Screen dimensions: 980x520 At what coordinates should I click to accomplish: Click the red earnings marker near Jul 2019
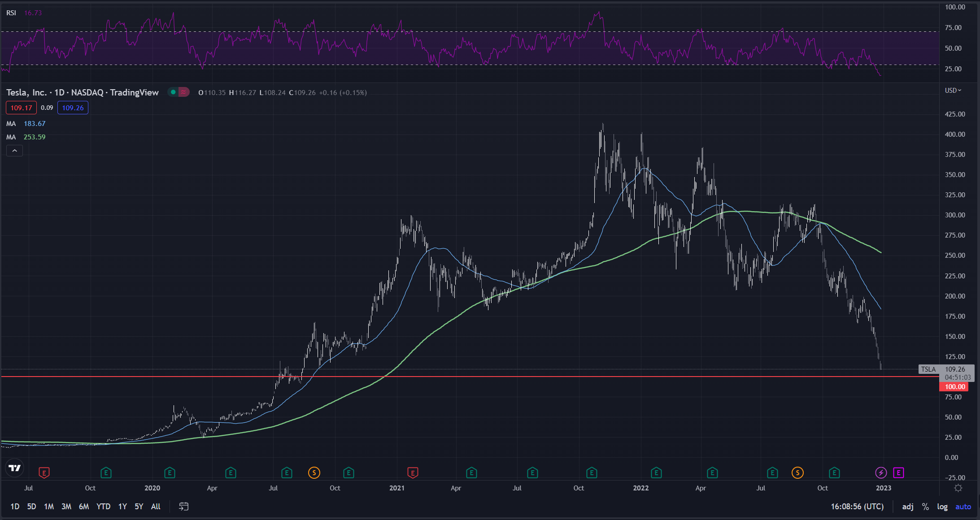tap(44, 472)
